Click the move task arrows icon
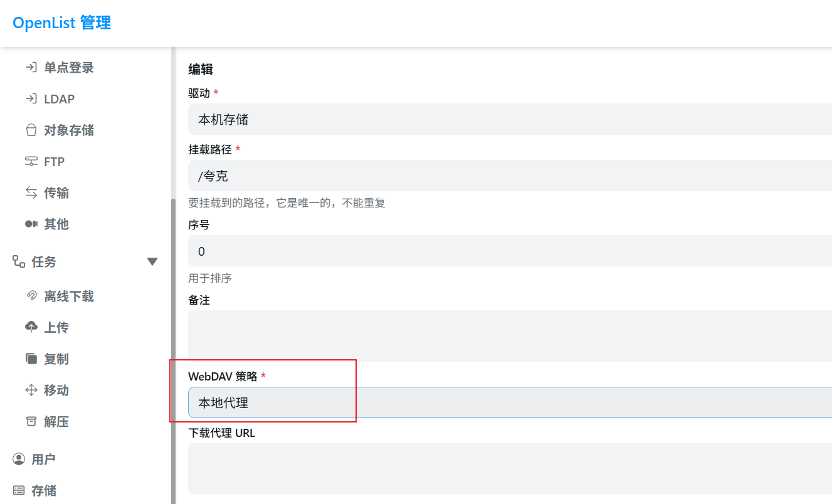 tap(31, 390)
